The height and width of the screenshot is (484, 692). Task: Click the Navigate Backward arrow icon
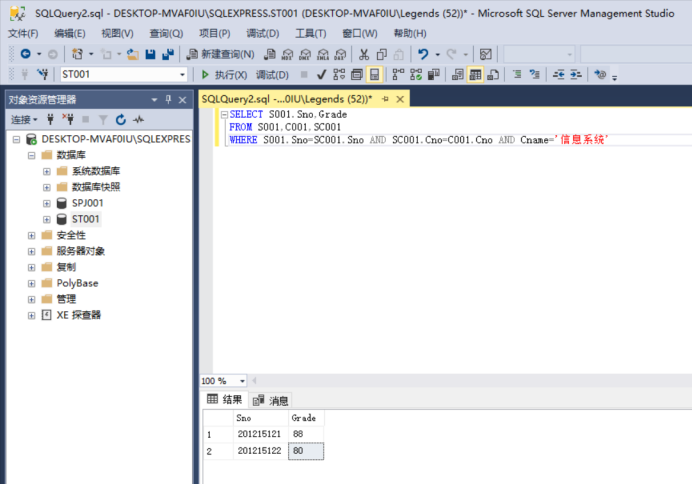point(26,54)
